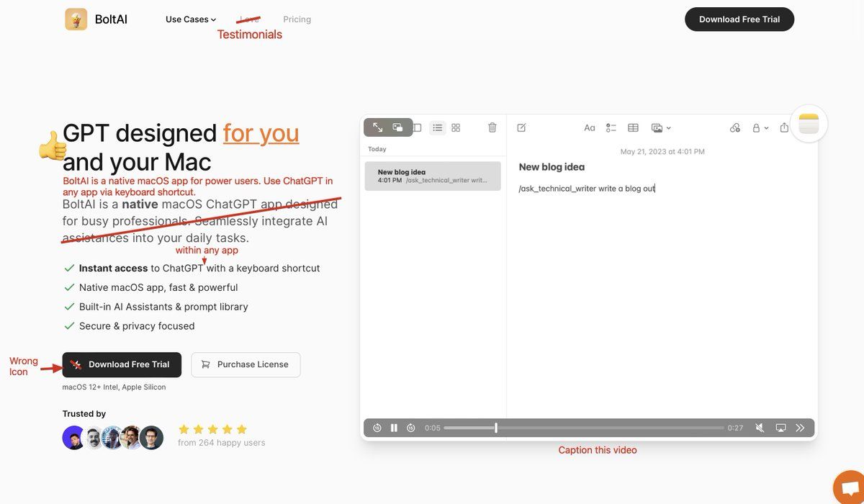This screenshot has width=864, height=504.
Task: Toggle the Notes sidebar icon
Action: pyautogui.click(x=417, y=127)
